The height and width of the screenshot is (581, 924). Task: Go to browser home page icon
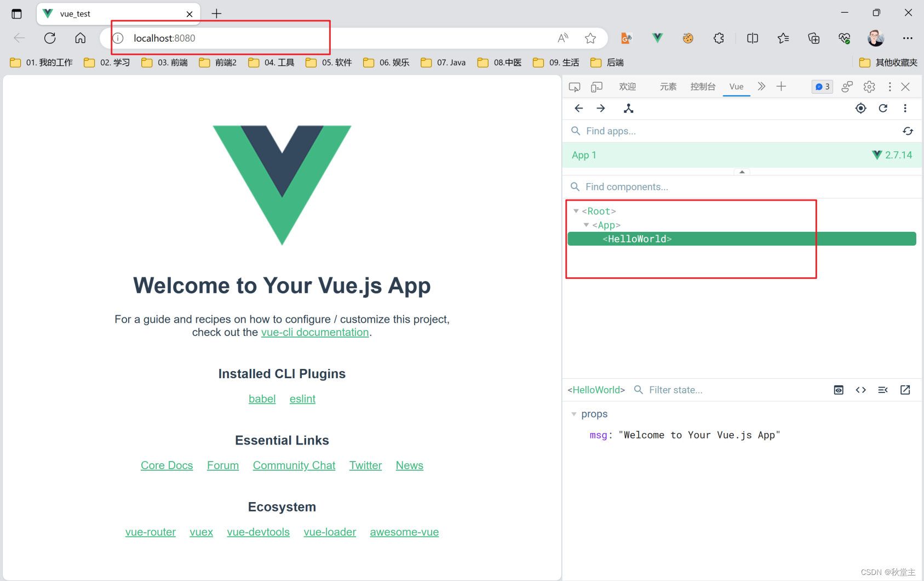(x=81, y=38)
